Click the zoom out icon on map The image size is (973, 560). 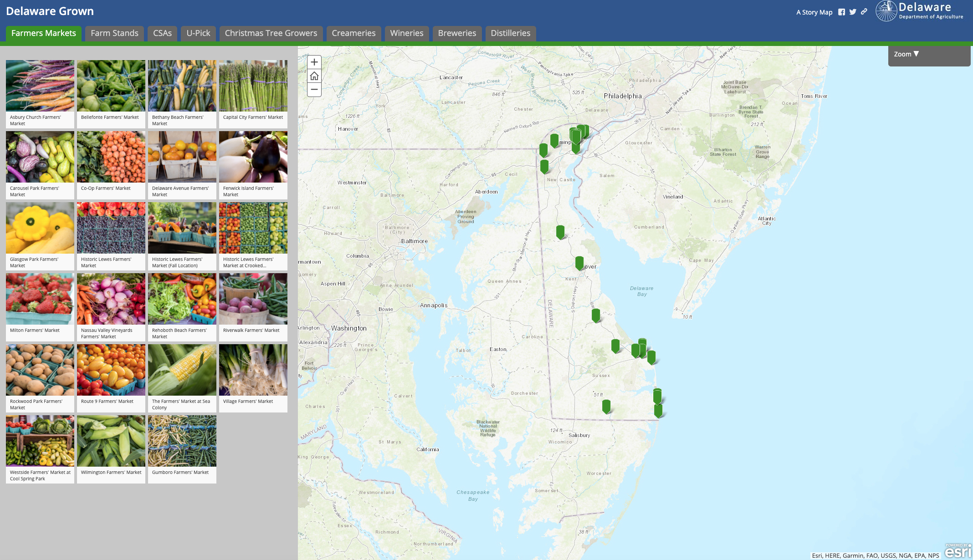coord(313,90)
